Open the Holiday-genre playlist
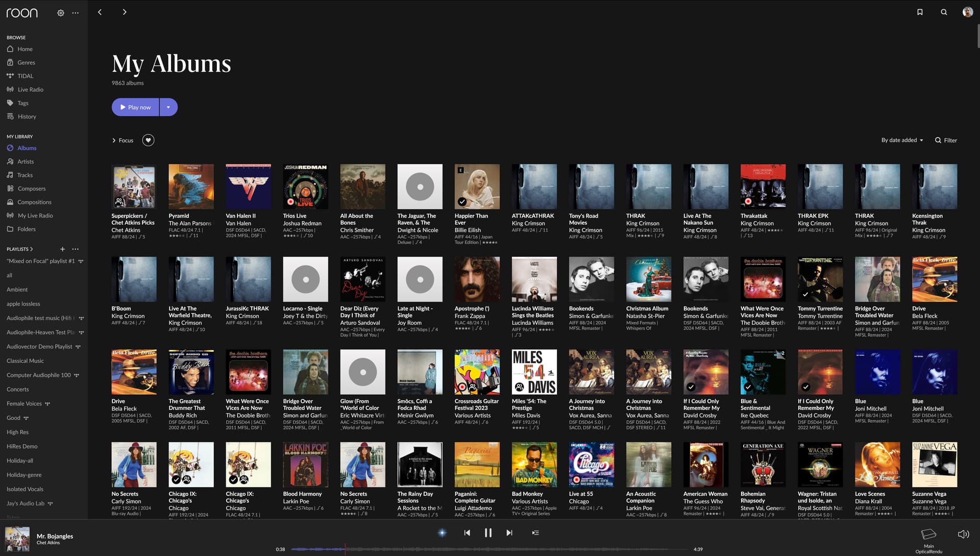The image size is (980, 556). pos(24,475)
